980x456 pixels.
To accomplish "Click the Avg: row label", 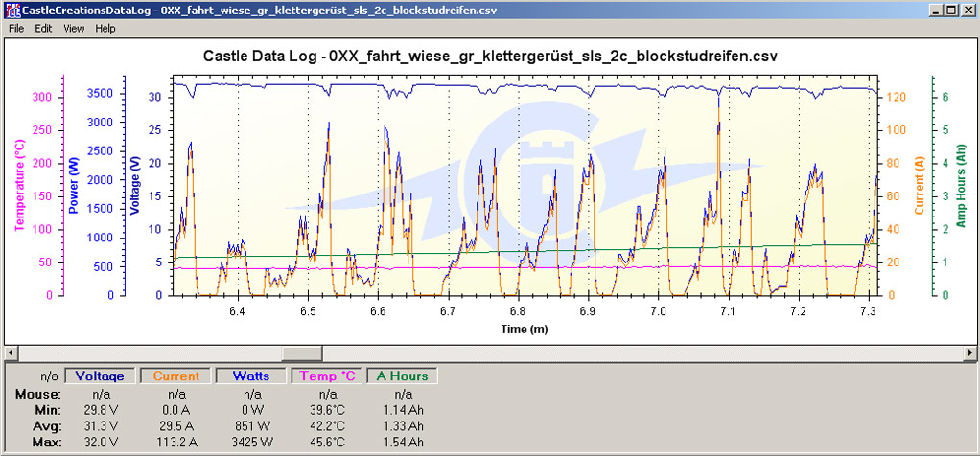I will (x=48, y=426).
